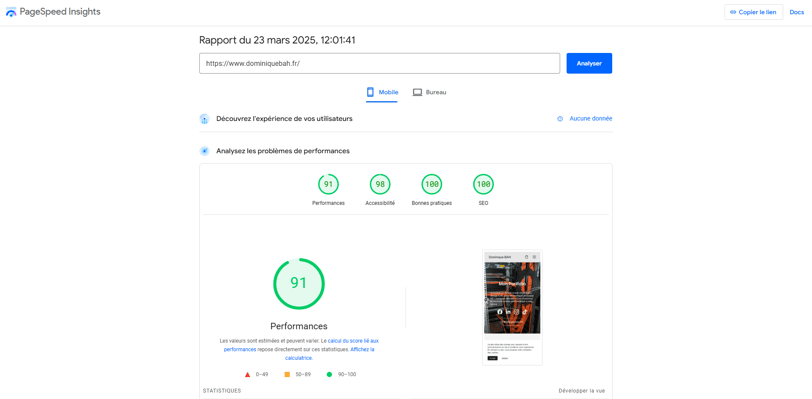Click the Performances heading below the large gauge
This screenshot has width=812, height=399.
[299, 326]
